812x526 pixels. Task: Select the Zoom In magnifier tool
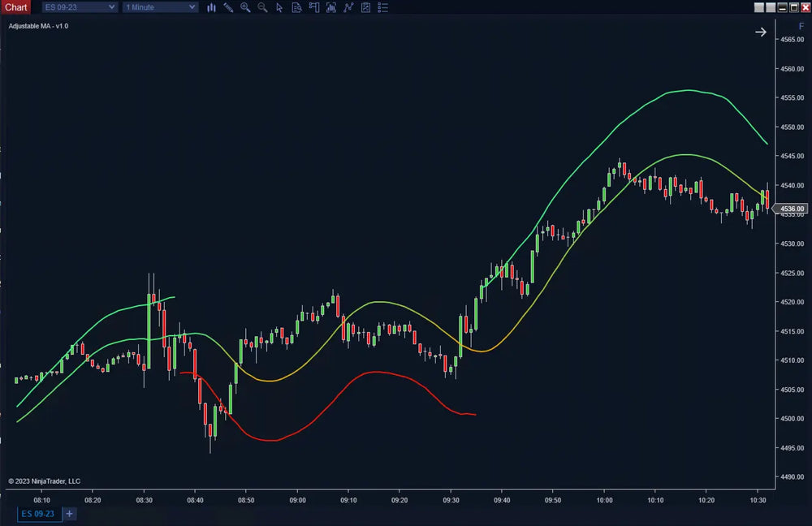[x=245, y=7]
